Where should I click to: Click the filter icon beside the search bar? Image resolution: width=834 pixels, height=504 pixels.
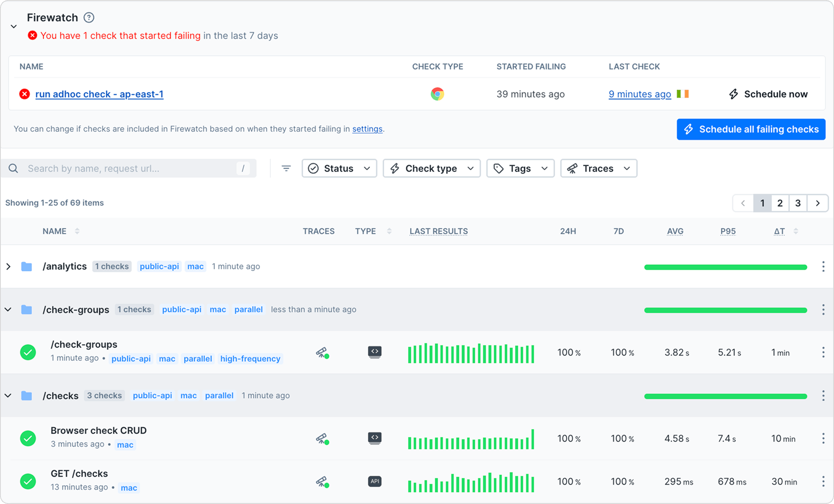[x=286, y=168]
